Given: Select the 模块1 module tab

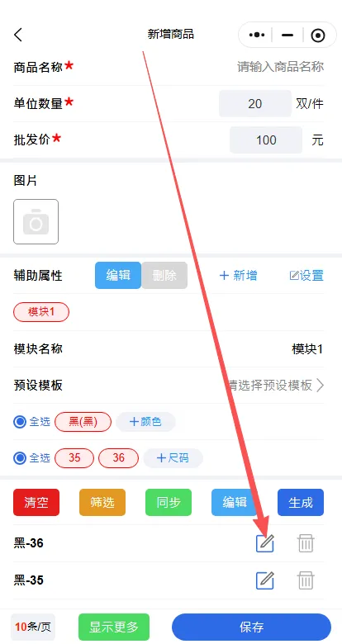Looking at the screenshot, I should coord(41,312).
